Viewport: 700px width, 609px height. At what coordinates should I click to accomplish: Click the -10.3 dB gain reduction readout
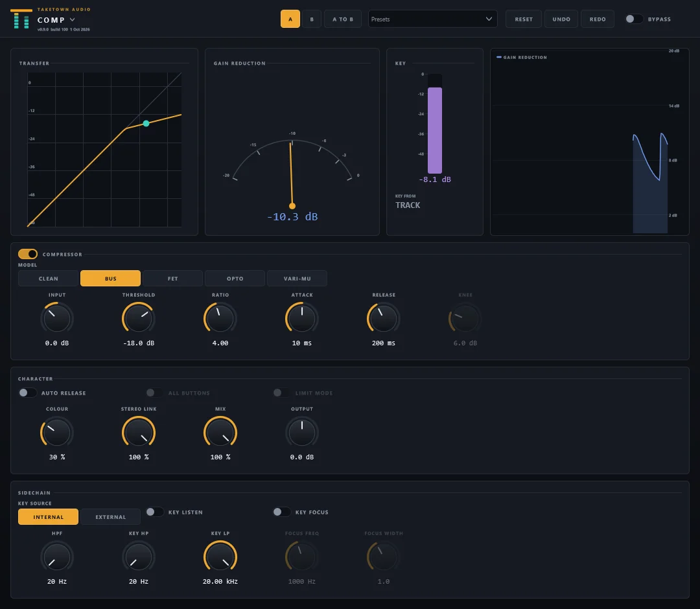click(x=292, y=216)
